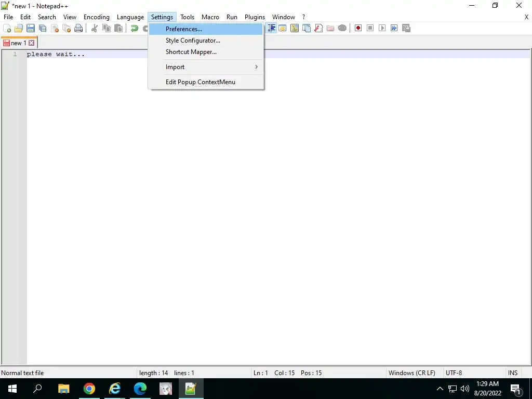532x399 pixels.
Task: Click 'Normal text file' in the status bar
Action: (22, 373)
